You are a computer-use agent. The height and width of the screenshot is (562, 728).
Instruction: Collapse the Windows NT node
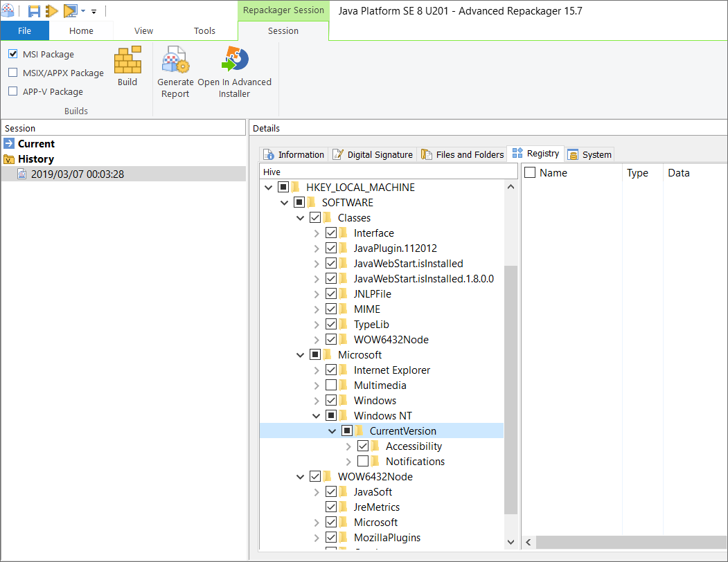316,416
